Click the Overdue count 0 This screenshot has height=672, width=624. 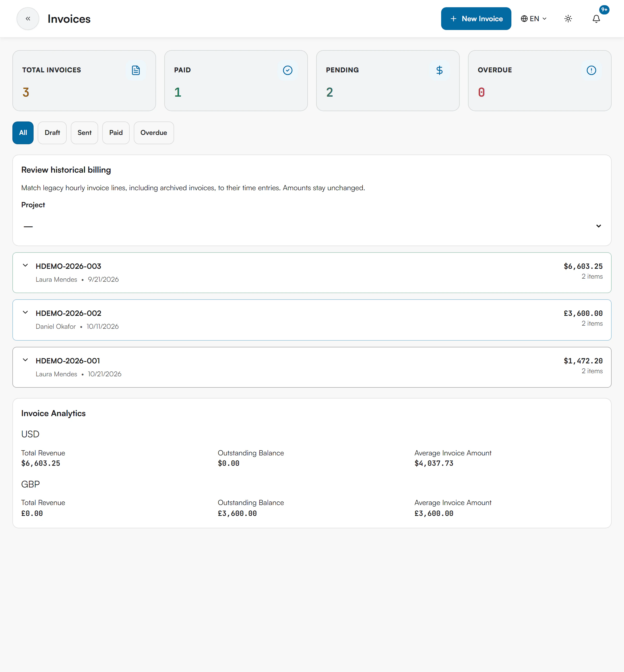481,92
